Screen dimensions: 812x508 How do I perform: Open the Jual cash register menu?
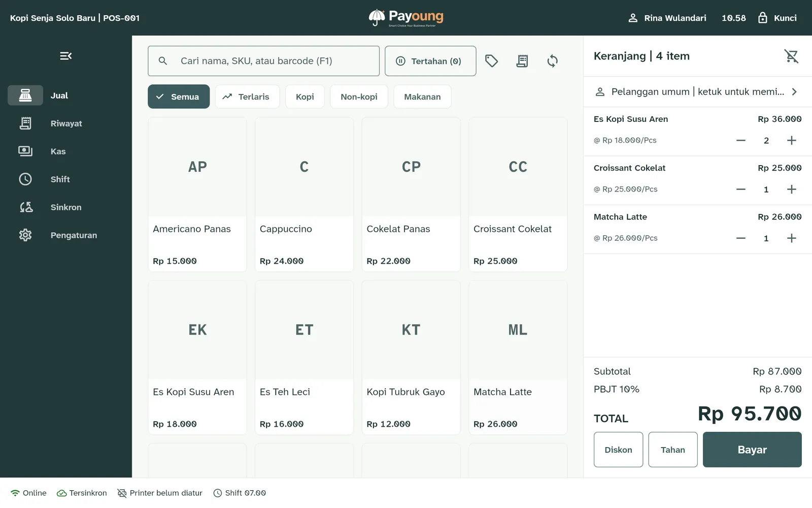coord(66,96)
